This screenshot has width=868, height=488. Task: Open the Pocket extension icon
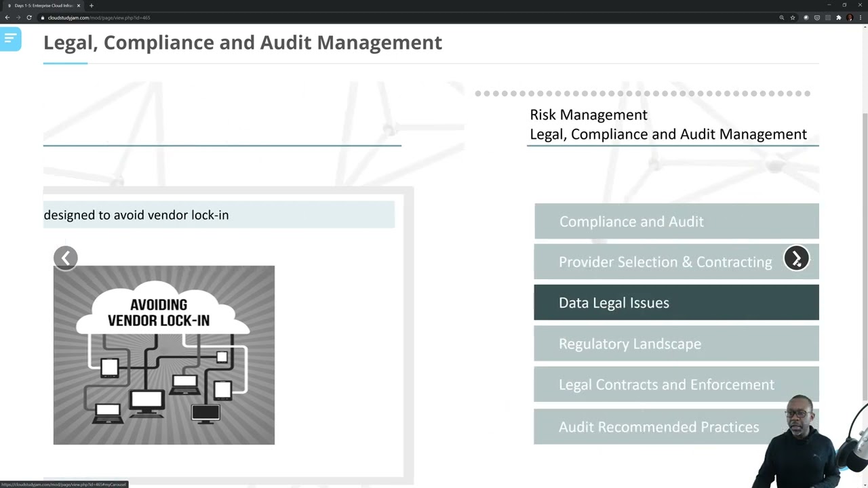pyautogui.click(x=817, y=18)
